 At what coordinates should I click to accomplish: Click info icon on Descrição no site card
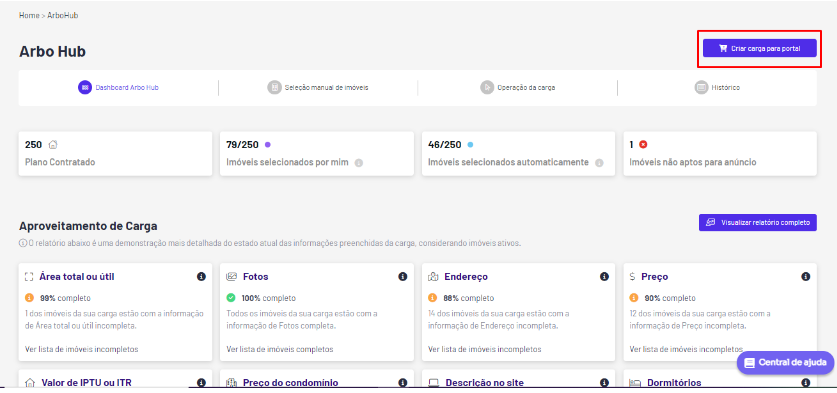point(604,382)
